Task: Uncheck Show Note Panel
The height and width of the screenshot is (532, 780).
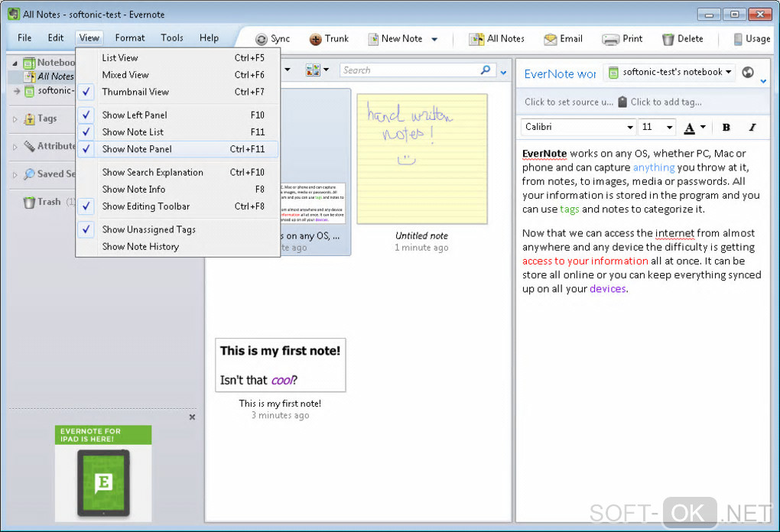Action: 178,148
